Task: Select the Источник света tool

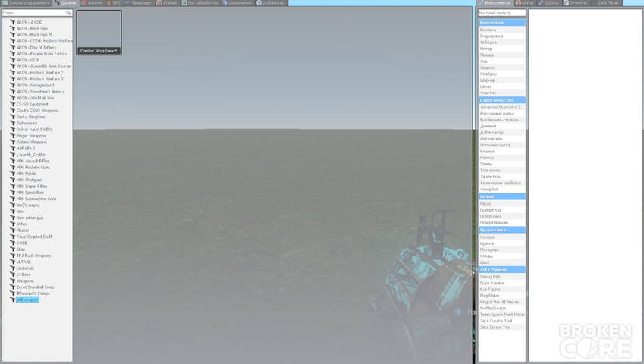Action: (x=501, y=146)
